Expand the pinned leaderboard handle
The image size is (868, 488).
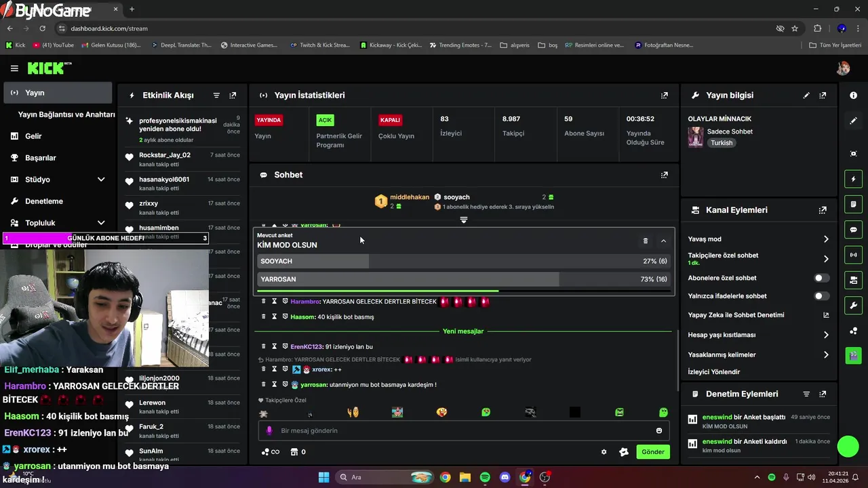[464, 220]
